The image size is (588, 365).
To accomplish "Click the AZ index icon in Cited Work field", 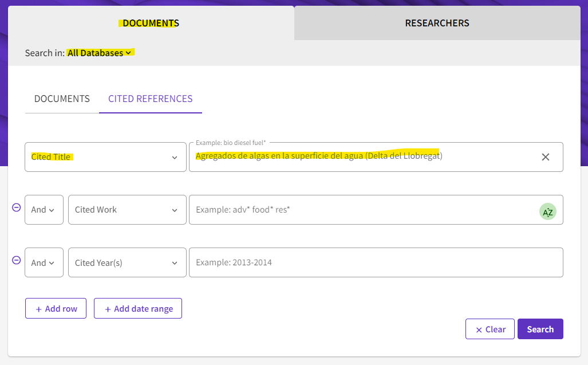I will [547, 212].
